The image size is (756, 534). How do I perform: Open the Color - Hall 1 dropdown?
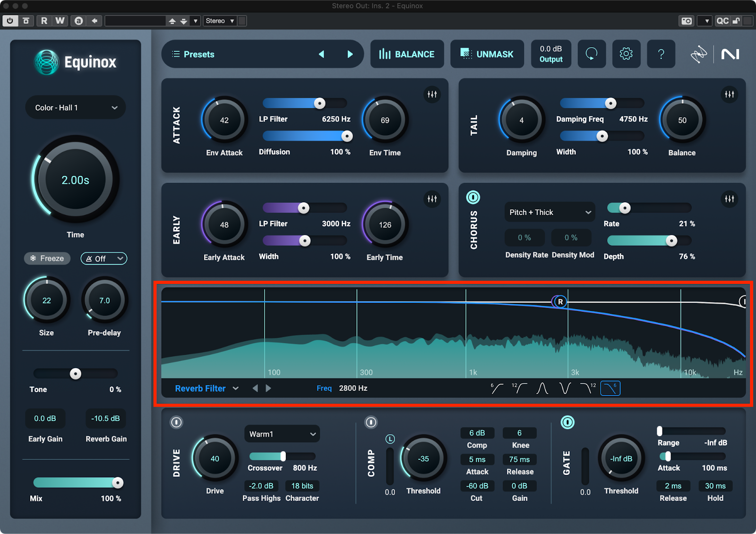(76, 108)
